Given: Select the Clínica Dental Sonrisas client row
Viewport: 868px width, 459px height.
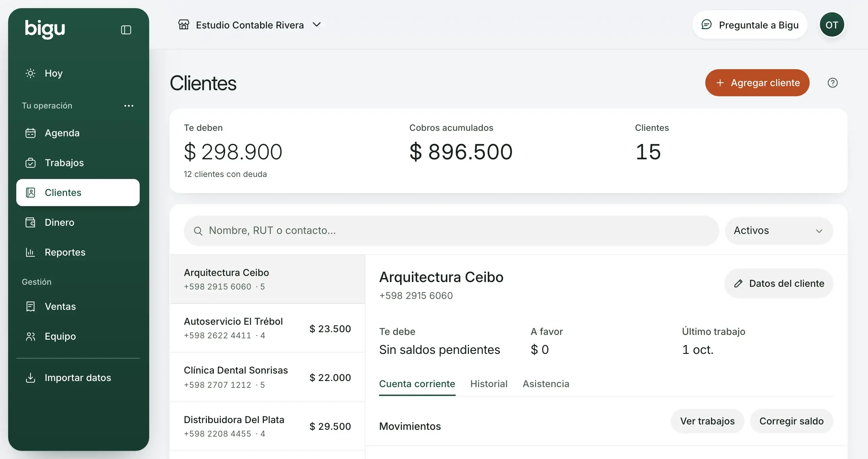Looking at the screenshot, I should pos(268,377).
